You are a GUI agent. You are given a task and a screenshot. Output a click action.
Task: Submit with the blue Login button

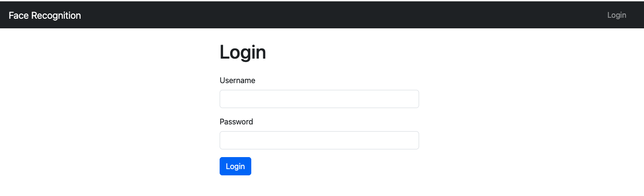pyautogui.click(x=235, y=166)
